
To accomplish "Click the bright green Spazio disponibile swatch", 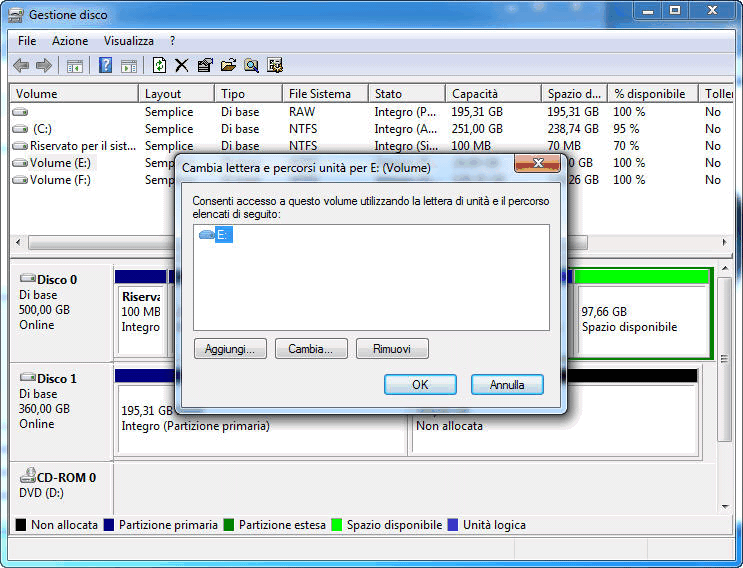I will pos(336,525).
